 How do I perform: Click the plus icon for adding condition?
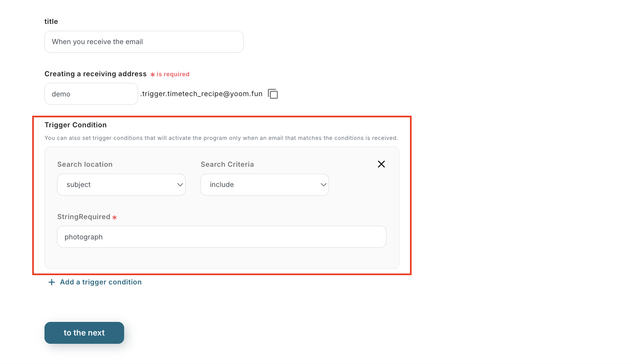coord(51,282)
